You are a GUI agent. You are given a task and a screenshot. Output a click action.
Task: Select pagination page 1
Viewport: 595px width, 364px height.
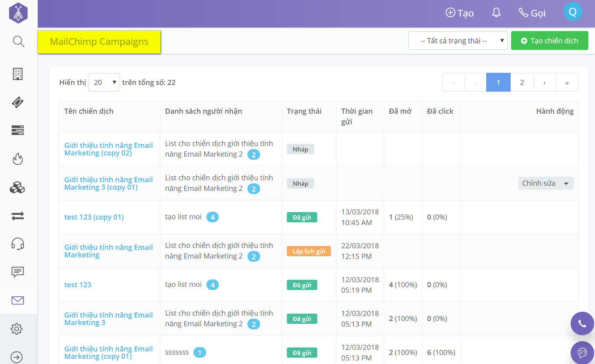coord(498,82)
